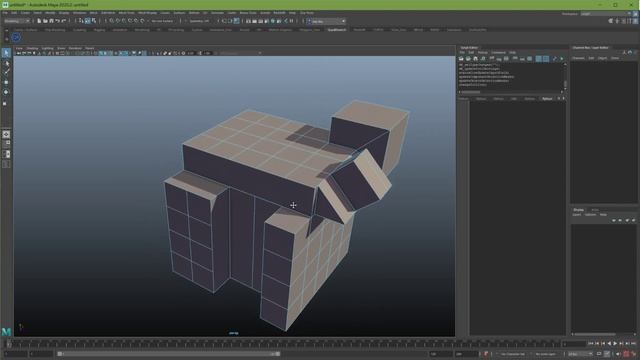Viewport: 640px width, 360px height.
Task: Click Play Forward in playback controls
Action: 616,344
